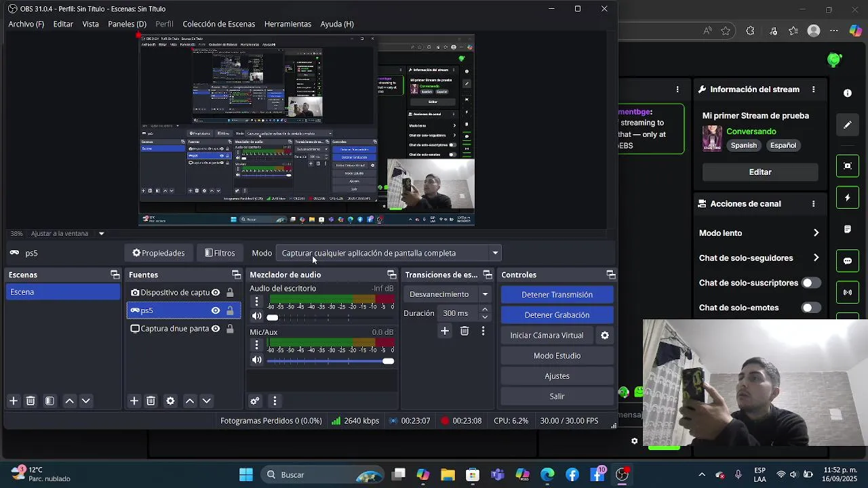Click Twitch sidebar chat bubble icon
868x488 pixels.
pos(848,261)
